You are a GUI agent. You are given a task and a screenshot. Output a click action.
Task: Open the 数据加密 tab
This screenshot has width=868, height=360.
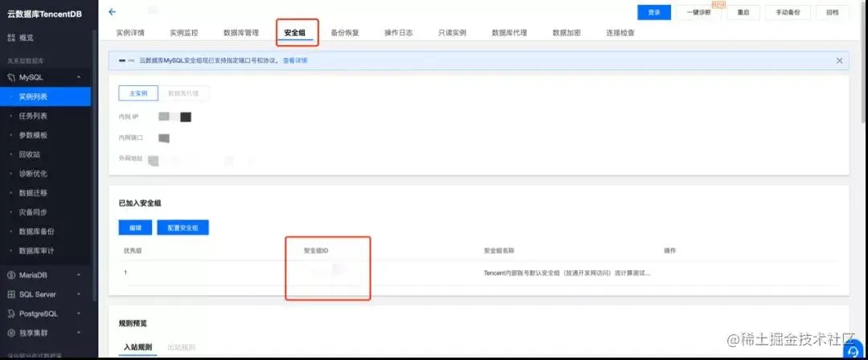click(x=567, y=33)
